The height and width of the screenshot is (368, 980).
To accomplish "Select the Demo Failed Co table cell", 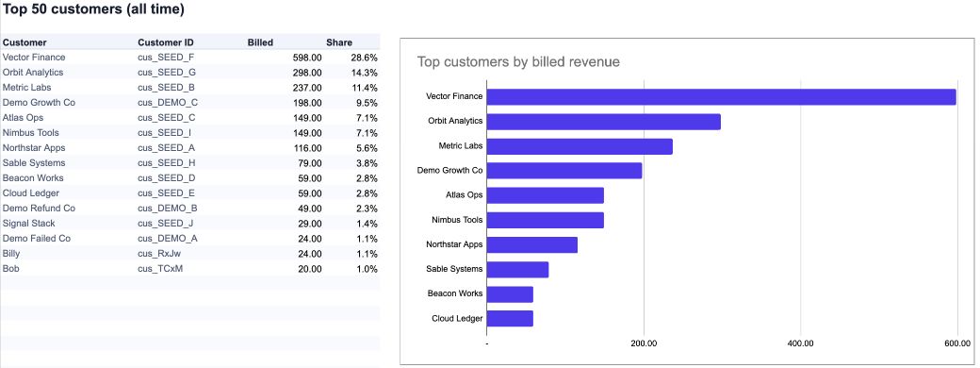I will [36, 239].
